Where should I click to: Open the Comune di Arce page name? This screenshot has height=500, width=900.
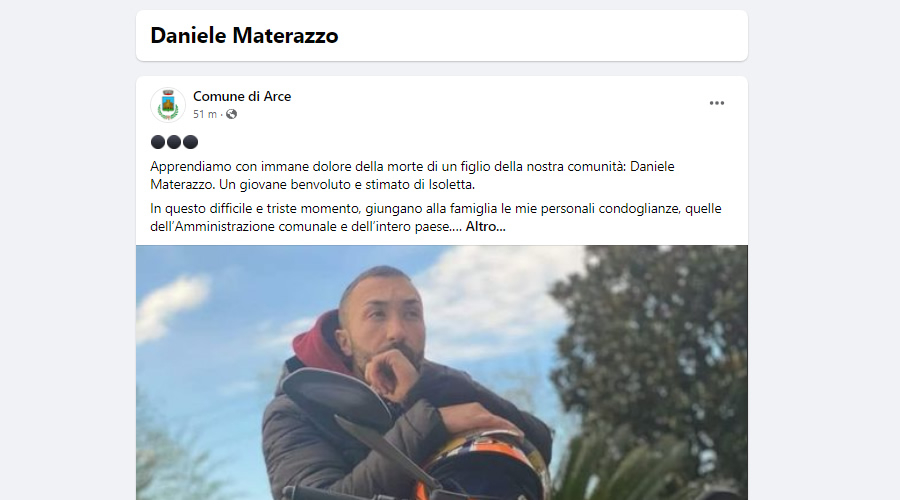tap(242, 96)
